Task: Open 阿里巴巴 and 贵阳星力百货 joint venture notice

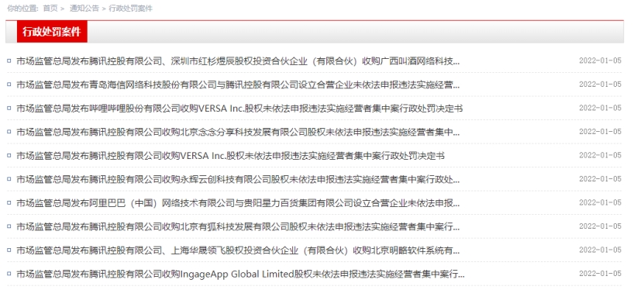Action: click(238, 203)
